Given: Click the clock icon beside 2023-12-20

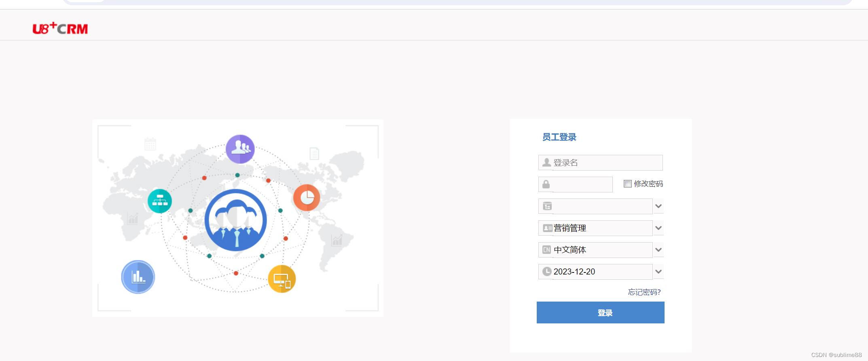Looking at the screenshot, I should pos(547,272).
